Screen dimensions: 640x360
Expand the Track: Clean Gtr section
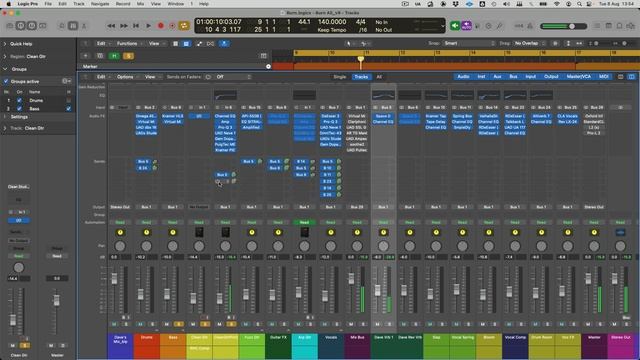tap(5, 128)
